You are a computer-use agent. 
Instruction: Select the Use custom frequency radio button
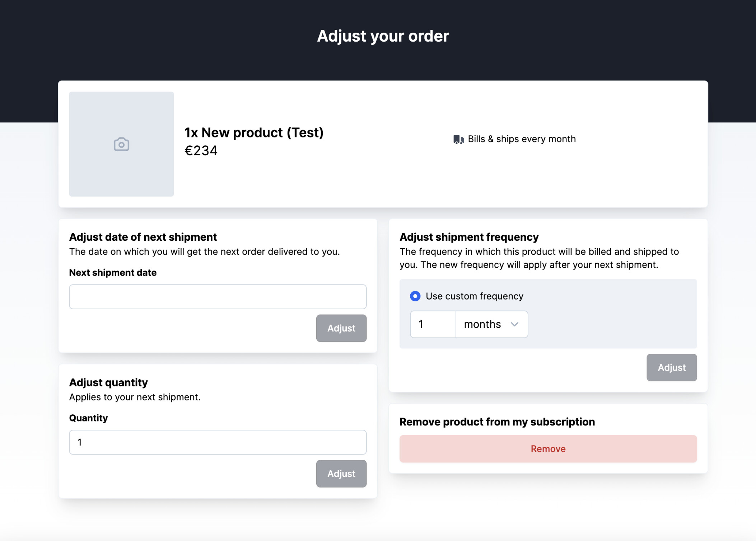coord(415,296)
